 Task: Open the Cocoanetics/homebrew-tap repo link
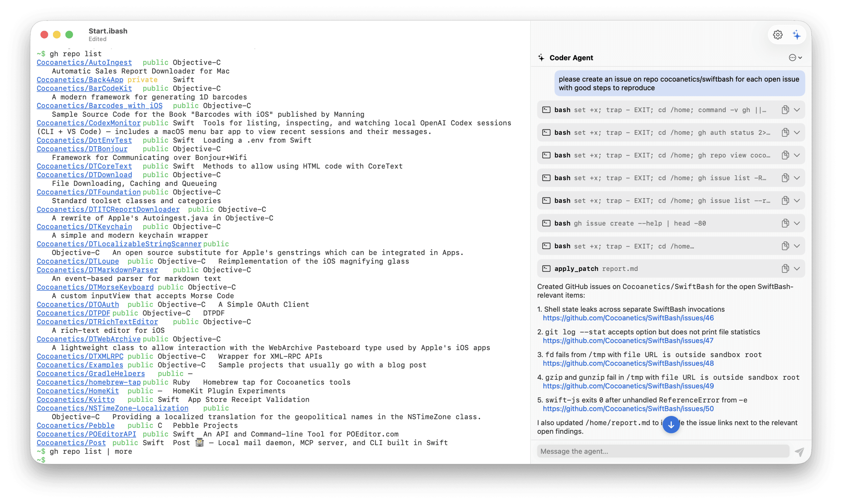tap(89, 382)
